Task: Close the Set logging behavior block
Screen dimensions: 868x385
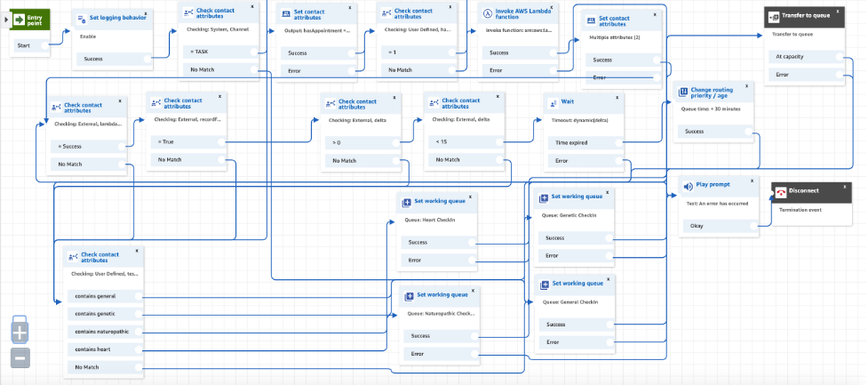Action: [146, 13]
